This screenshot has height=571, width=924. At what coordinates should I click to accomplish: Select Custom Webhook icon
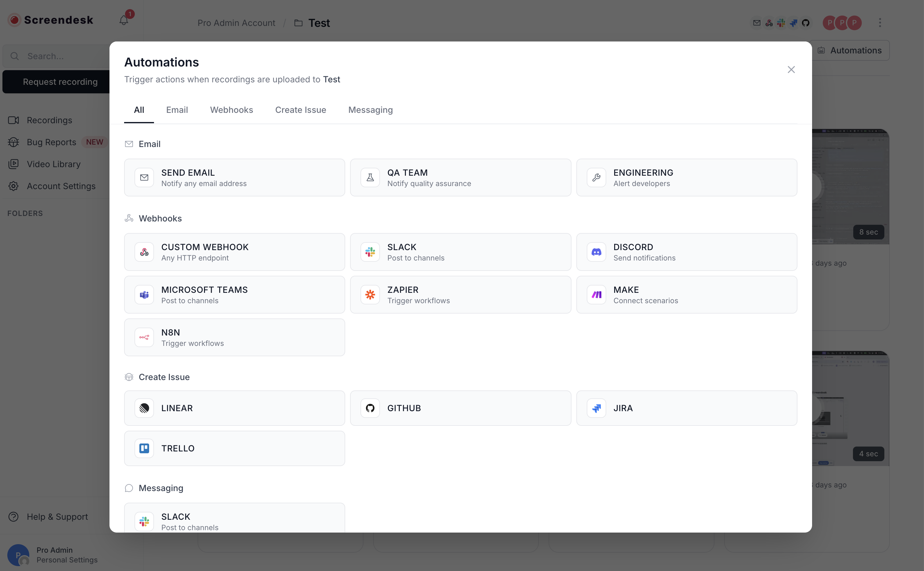tap(144, 252)
